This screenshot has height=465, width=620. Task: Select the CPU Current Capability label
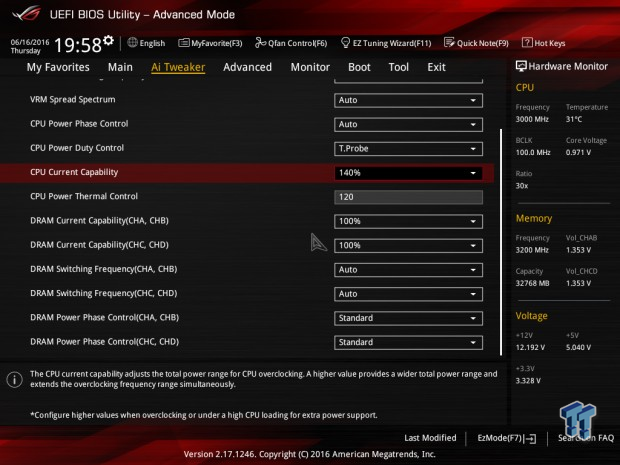click(74, 172)
